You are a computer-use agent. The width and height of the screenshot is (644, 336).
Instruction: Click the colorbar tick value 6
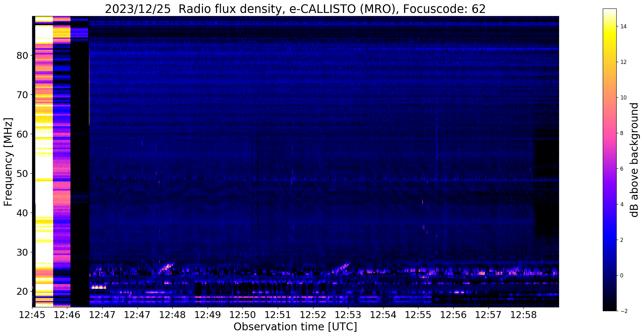point(621,169)
